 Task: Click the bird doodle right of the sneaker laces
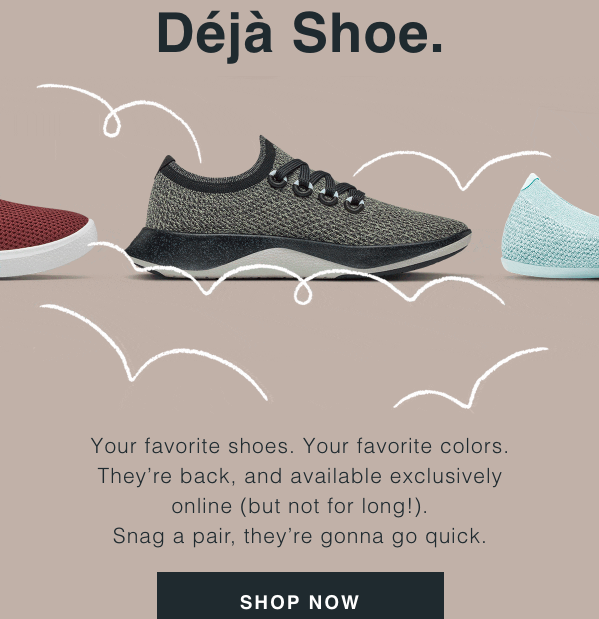(x=452, y=170)
